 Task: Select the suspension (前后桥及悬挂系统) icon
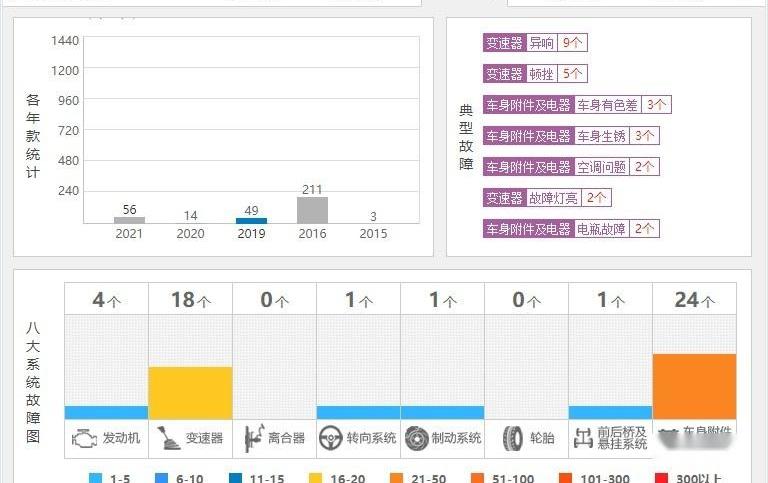(x=585, y=438)
